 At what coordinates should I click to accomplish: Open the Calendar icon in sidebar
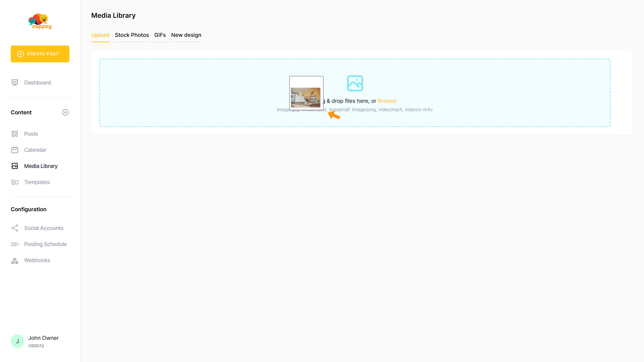click(15, 150)
